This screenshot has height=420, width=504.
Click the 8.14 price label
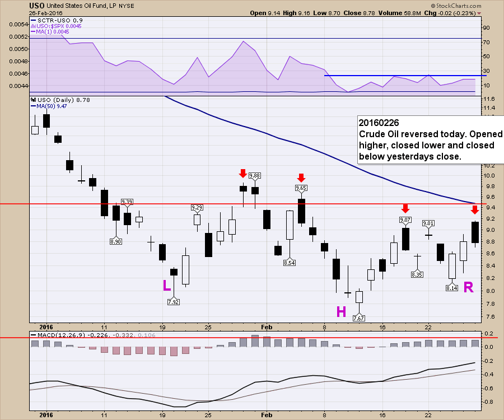click(451, 288)
